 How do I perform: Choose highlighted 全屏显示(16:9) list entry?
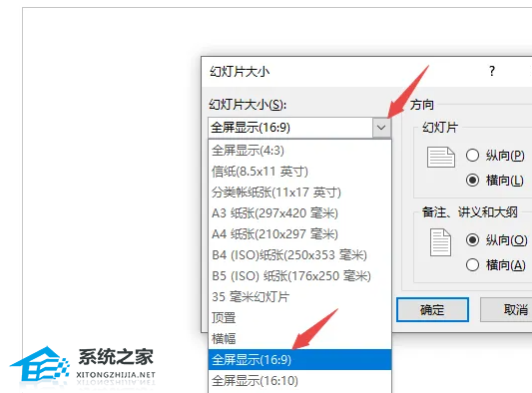click(x=299, y=360)
